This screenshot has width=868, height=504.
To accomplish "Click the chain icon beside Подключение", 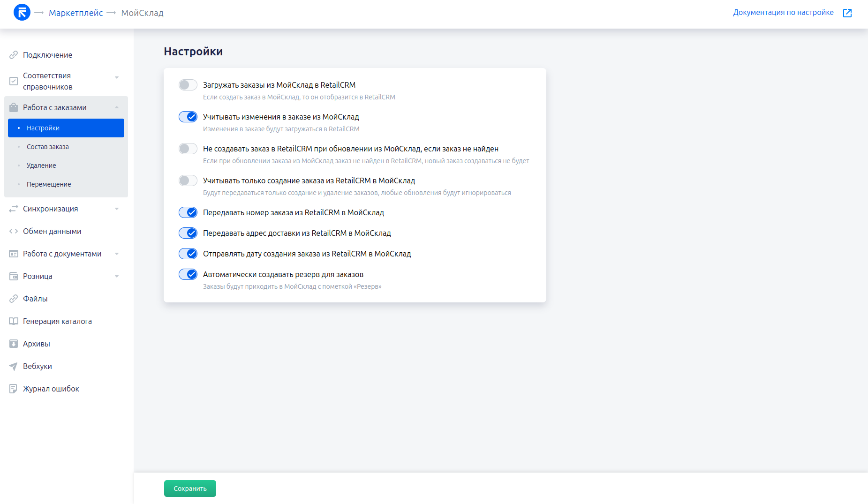I will tap(14, 55).
